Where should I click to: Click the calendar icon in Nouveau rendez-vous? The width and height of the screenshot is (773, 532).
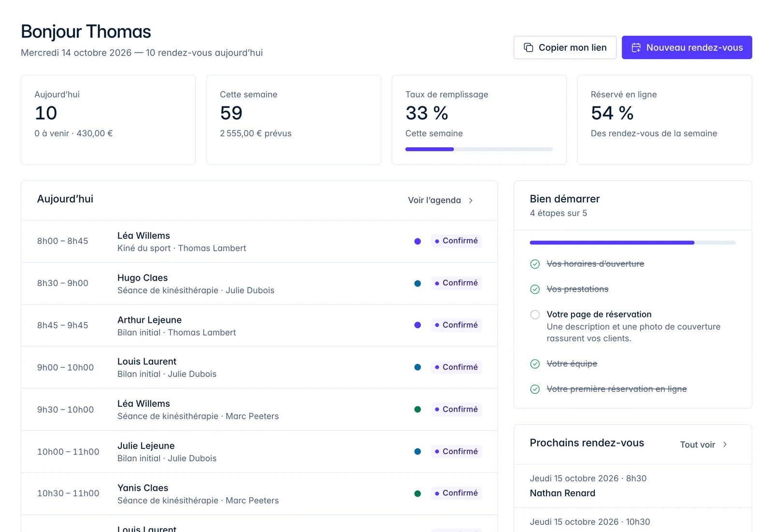click(636, 47)
